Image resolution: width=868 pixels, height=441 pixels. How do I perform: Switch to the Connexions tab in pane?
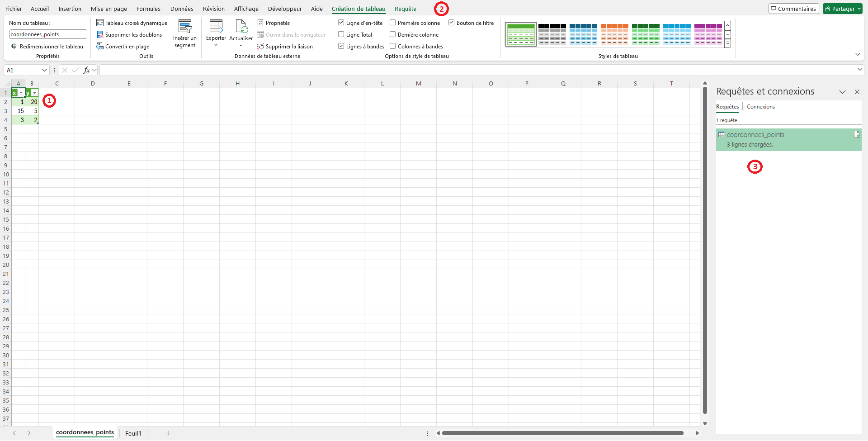[x=761, y=107]
